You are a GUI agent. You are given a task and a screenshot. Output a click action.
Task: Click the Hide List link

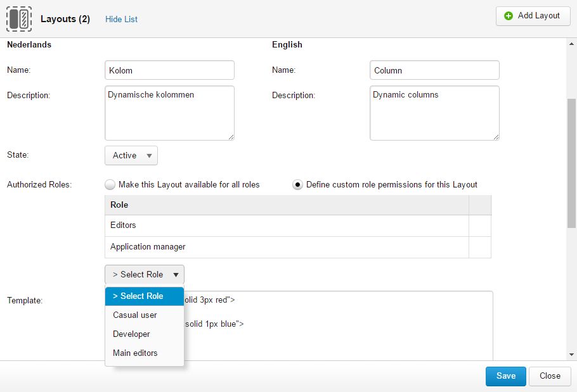(x=121, y=19)
